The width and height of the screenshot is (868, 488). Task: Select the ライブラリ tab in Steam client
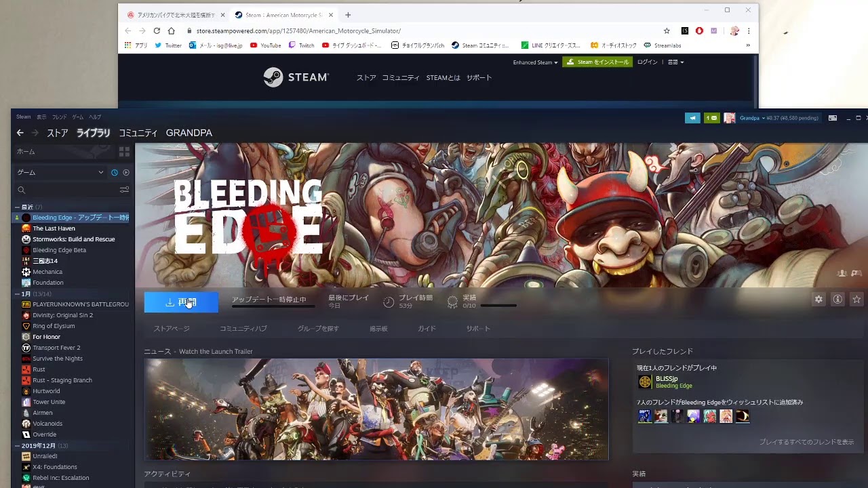click(93, 133)
